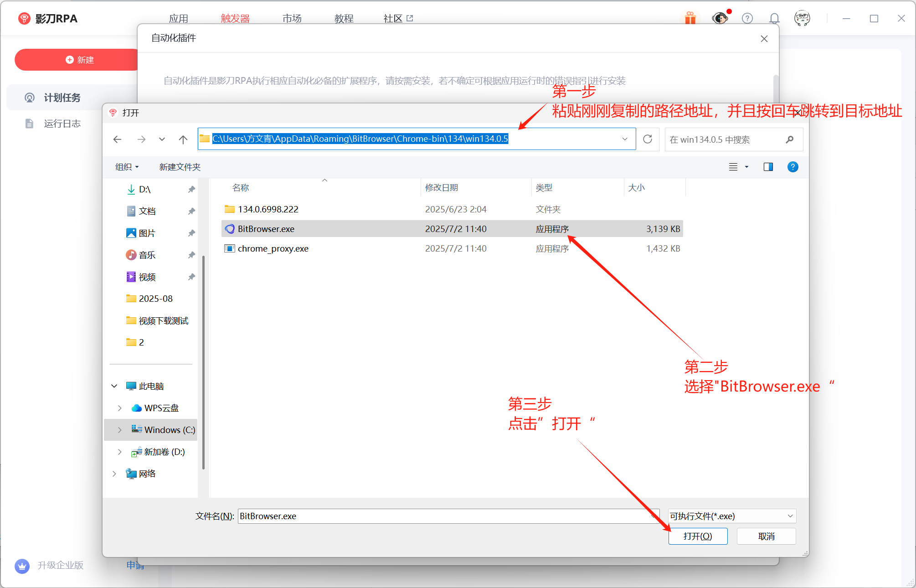Viewport: 916px width, 588px height.
Task: Click the blue help icon in dialog
Action: coord(793,167)
